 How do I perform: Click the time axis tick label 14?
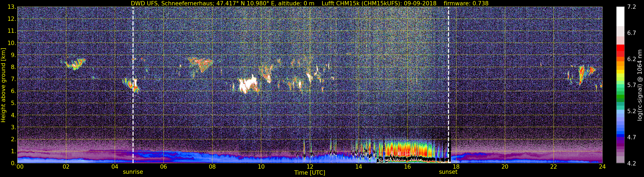[x=358, y=167]
